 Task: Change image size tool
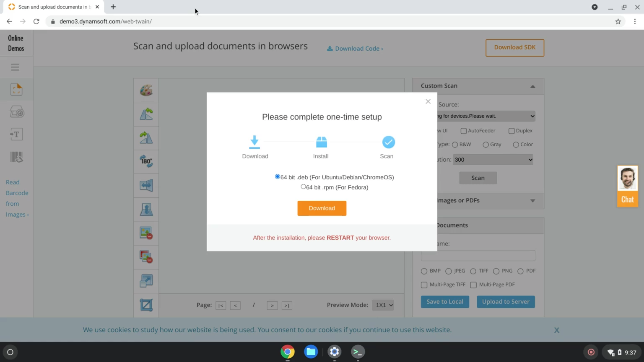pyautogui.click(x=146, y=281)
